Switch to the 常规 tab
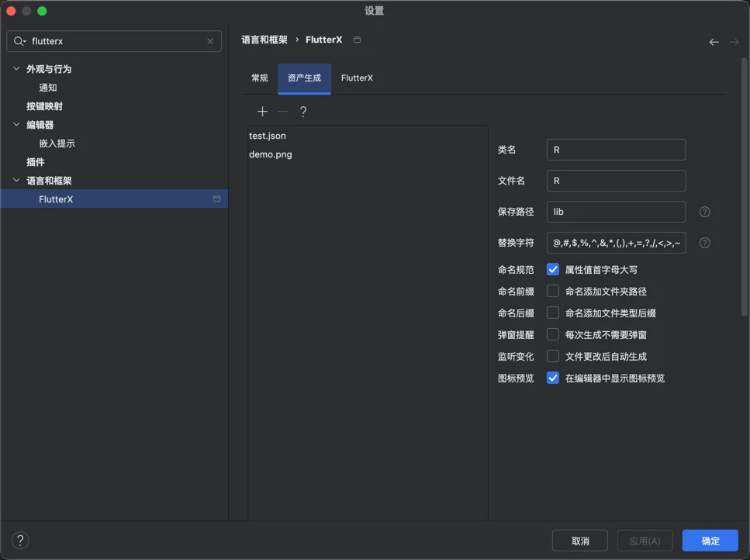The height and width of the screenshot is (560, 750). click(x=260, y=78)
